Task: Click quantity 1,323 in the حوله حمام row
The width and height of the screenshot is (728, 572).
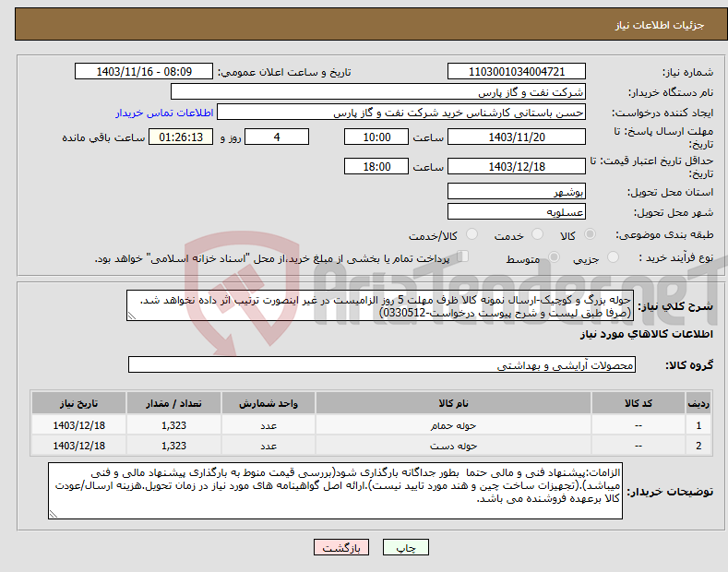Action: coord(173,425)
